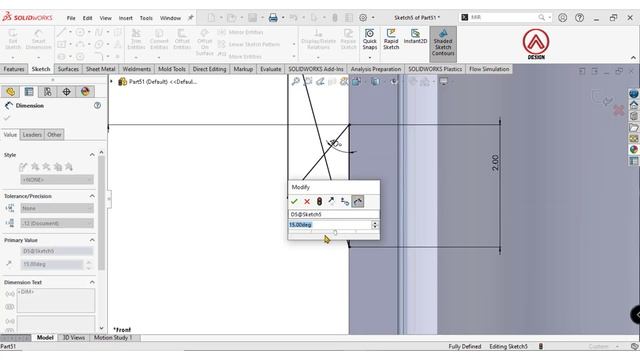Click the Reverse sense of dimension icon in Modify
Viewport: 640px width, 360px height.
pos(331,201)
